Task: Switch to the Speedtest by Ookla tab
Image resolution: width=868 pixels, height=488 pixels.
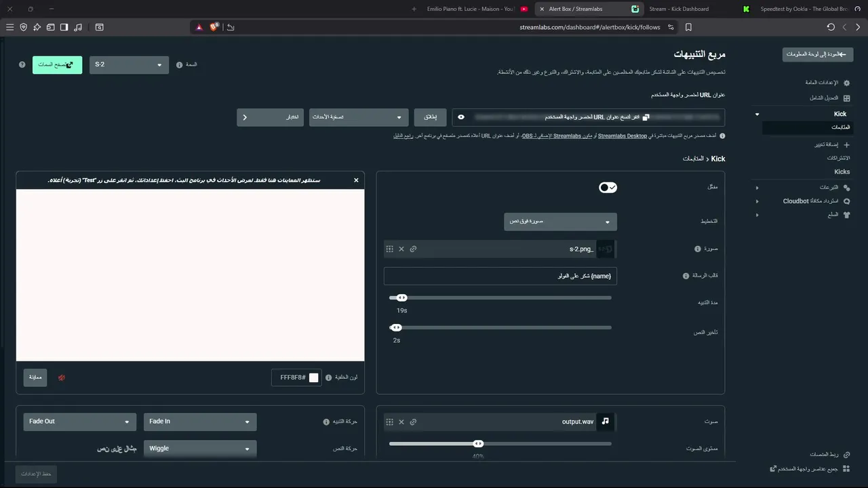Action: tap(812, 9)
